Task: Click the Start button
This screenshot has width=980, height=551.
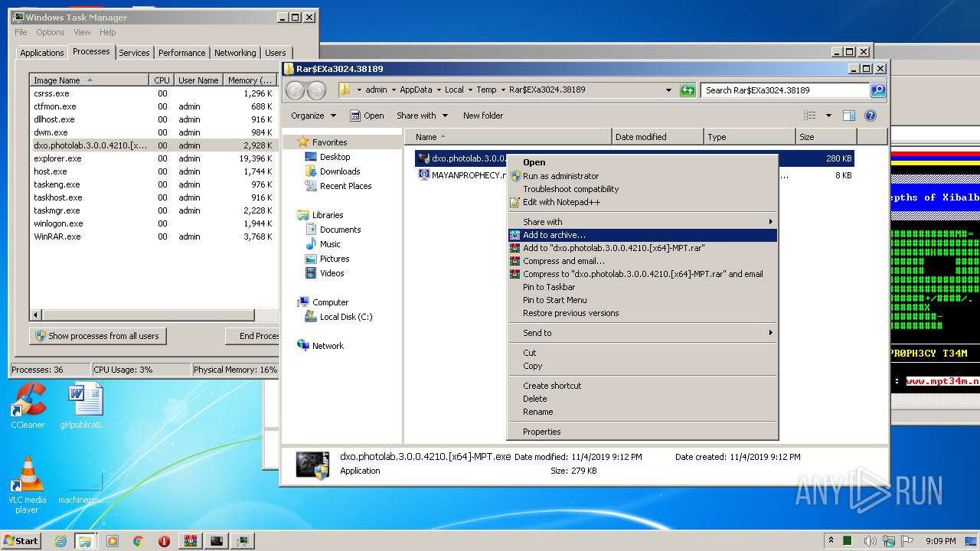Action: pos(21,540)
